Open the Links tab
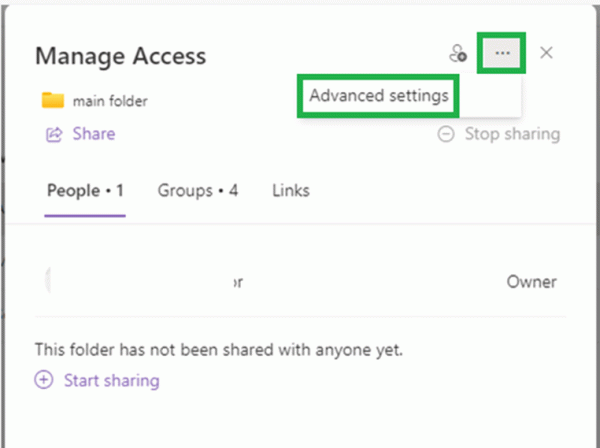This screenshot has height=448, width=600. click(x=291, y=190)
